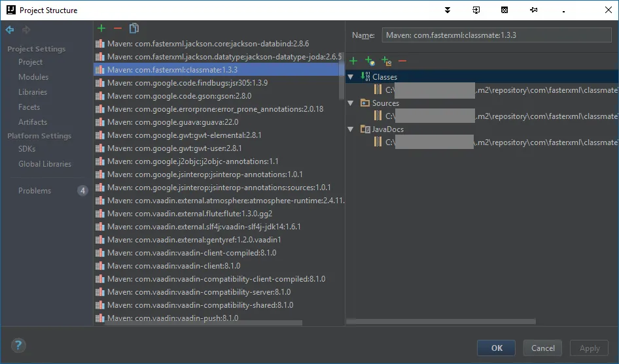619x364 pixels.
Task: Click the jar icon under JavaDocs
Action: coord(378,142)
